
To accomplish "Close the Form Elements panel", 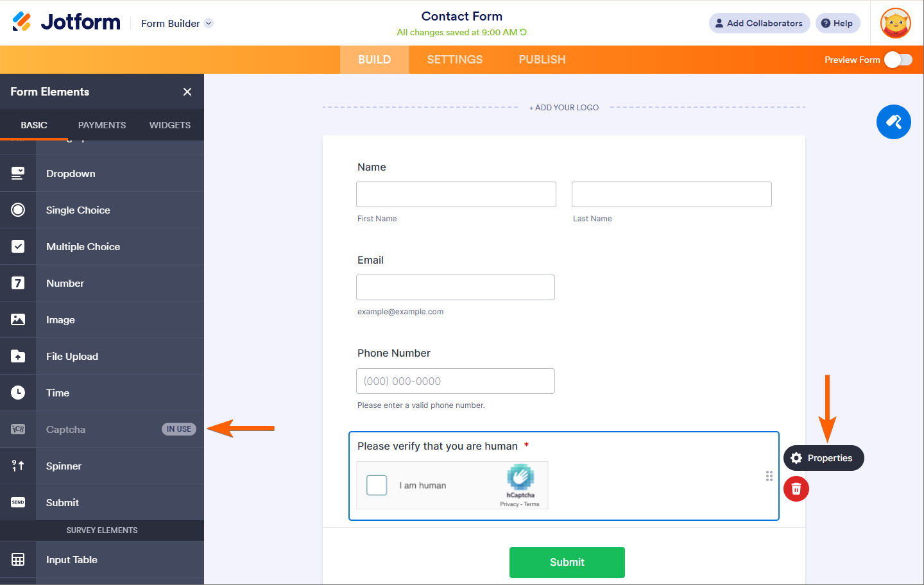I will (187, 92).
